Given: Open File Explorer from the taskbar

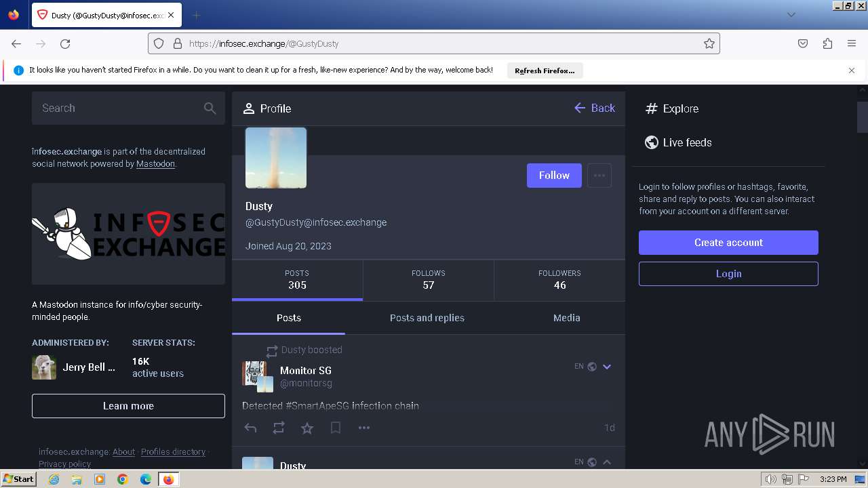Looking at the screenshot, I should 77,479.
